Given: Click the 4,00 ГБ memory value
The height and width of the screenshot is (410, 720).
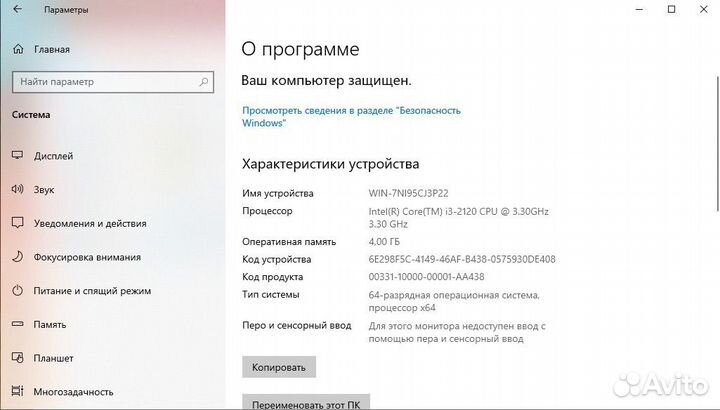Looking at the screenshot, I should (384, 242).
